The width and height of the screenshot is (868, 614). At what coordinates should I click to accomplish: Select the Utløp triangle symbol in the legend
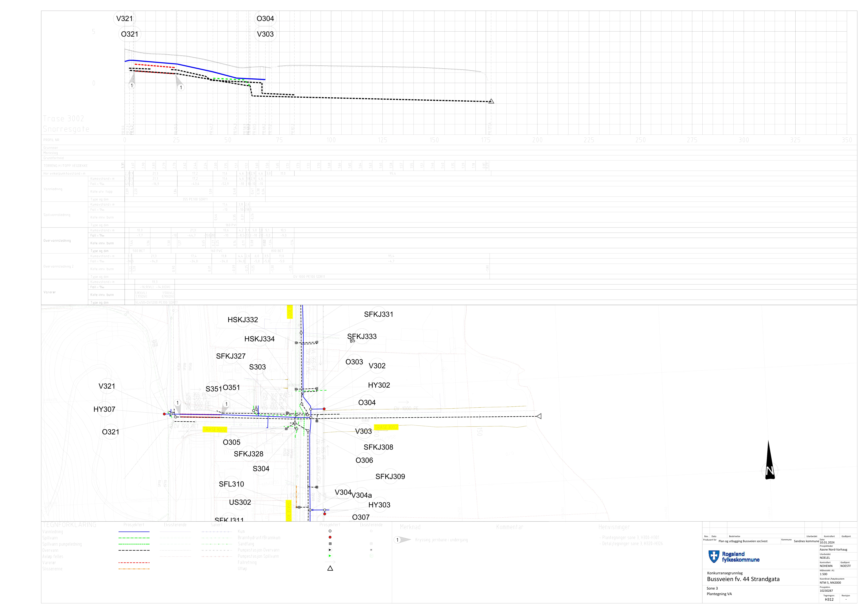coord(330,568)
